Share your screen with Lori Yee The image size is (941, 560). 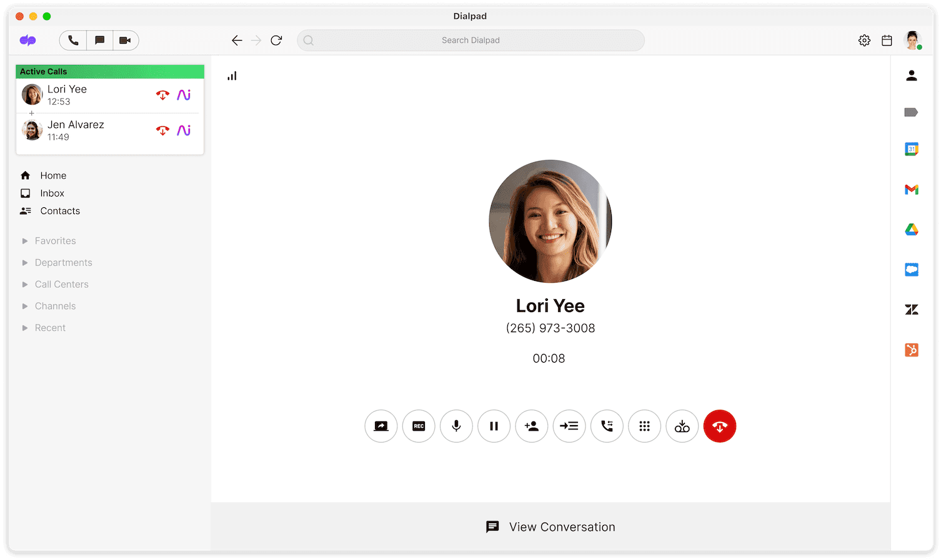381,426
